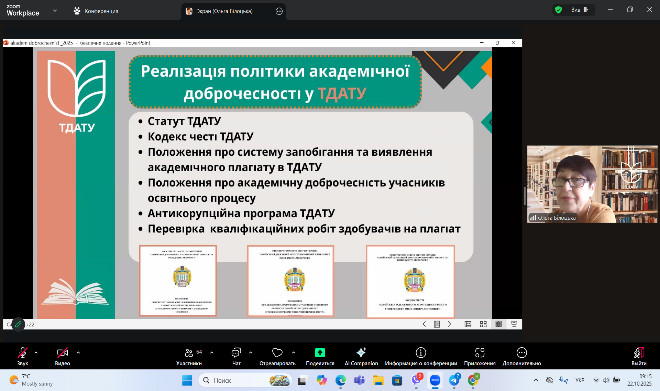Unmute the microphone in Zoom toolbar
This screenshot has width=660, height=391.
click(x=22, y=356)
